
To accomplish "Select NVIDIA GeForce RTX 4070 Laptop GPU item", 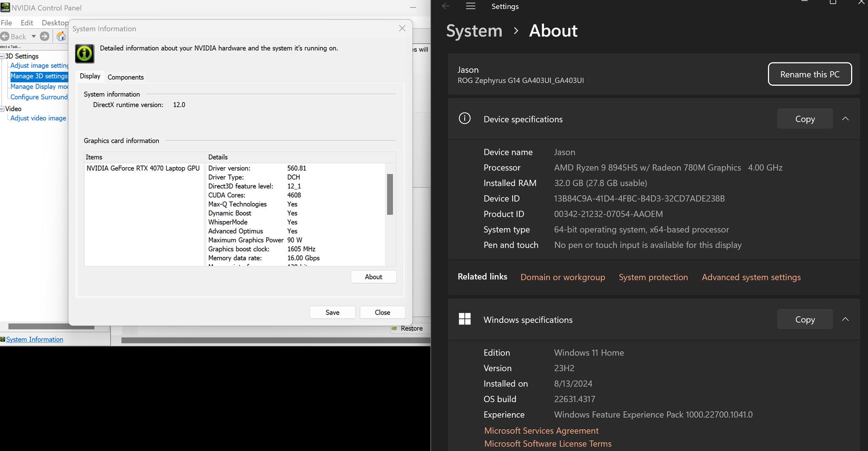I will coord(143,168).
